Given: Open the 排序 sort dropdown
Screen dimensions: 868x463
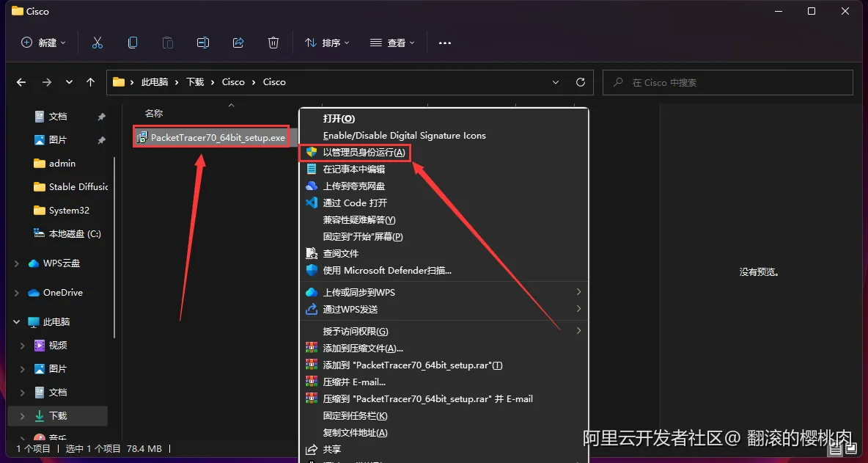Looking at the screenshot, I should tap(327, 43).
